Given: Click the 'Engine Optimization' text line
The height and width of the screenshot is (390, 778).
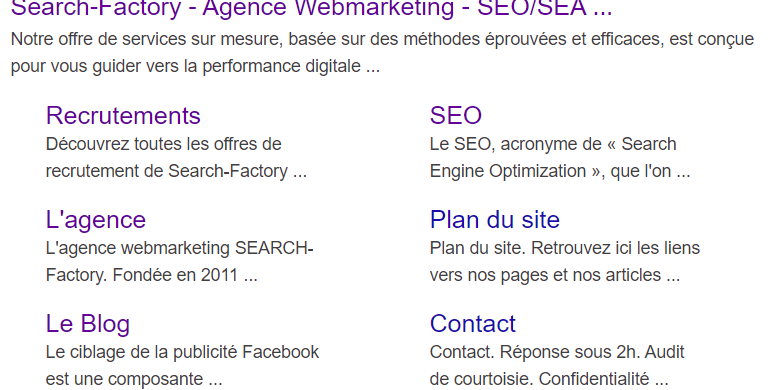Looking at the screenshot, I should click(560, 171).
